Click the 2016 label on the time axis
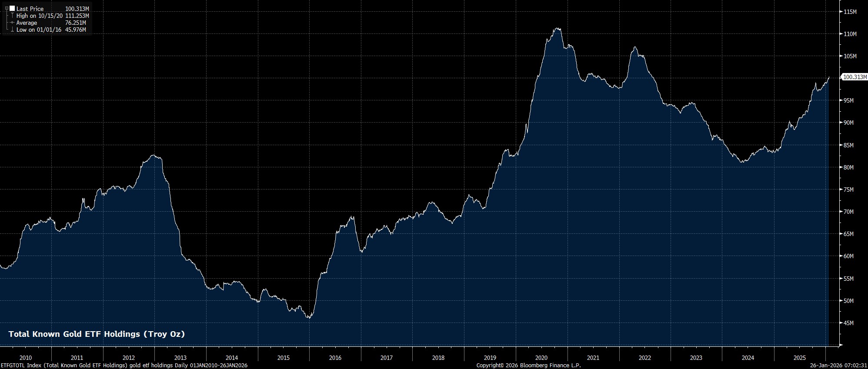Viewport: 868px width, 369px height. [335, 358]
